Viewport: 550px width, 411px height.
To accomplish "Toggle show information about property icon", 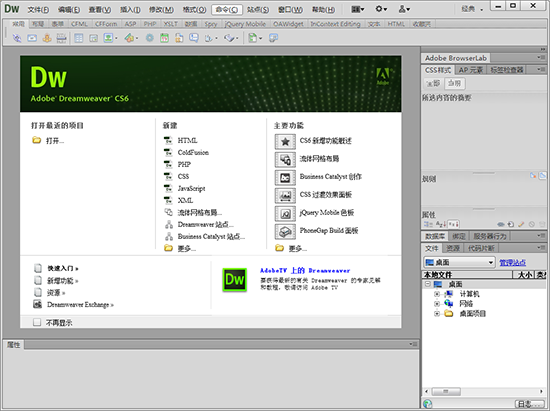I will (x=533, y=175).
